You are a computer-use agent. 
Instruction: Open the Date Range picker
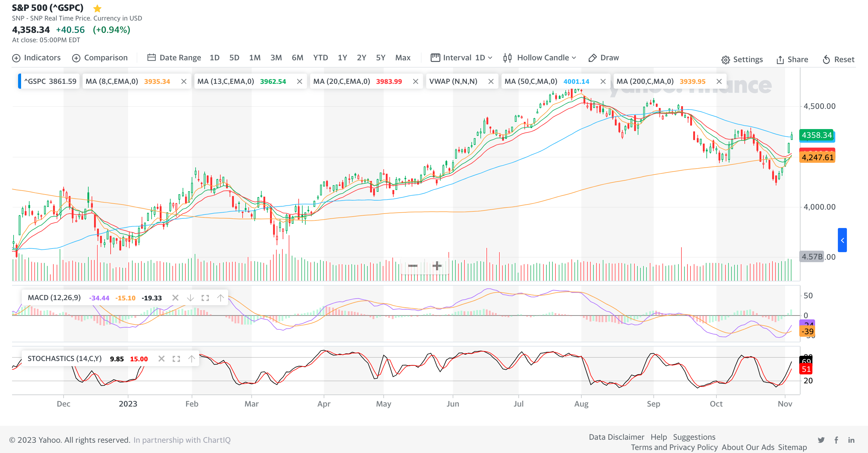click(174, 58)
